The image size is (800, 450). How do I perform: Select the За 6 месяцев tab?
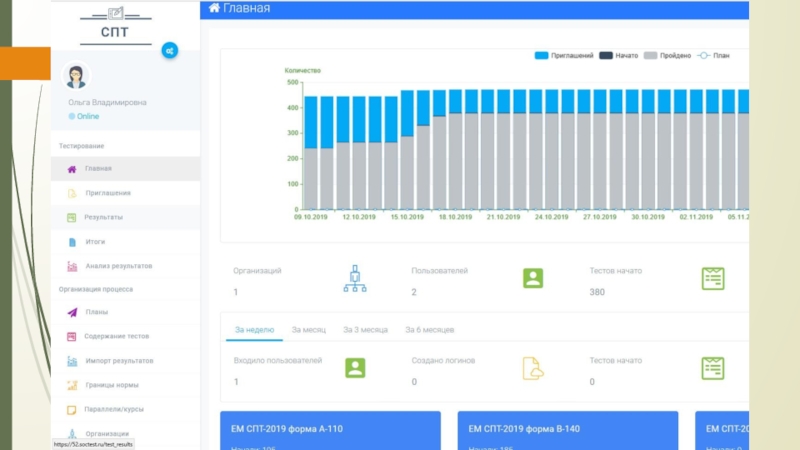click(x=429, y=329)
